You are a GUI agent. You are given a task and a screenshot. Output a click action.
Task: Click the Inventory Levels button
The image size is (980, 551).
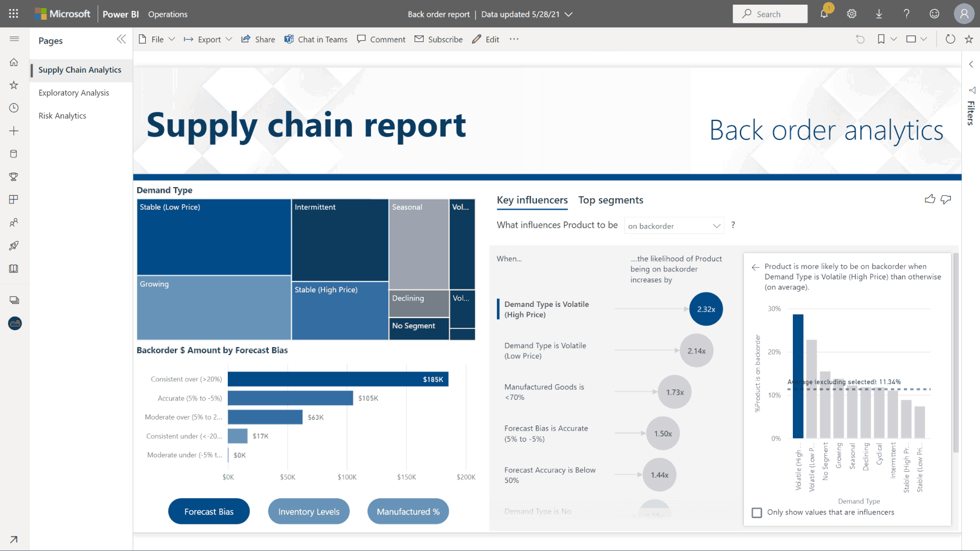309,511
